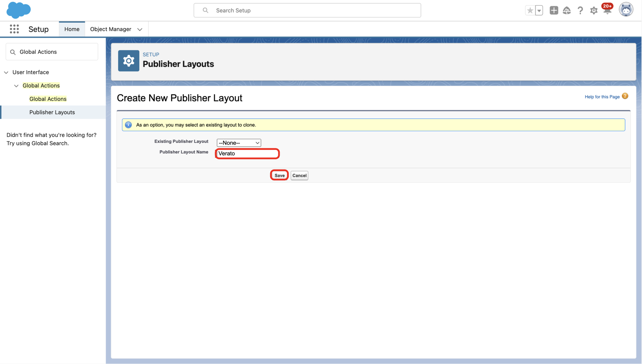Open the Help for this Page link
The image size is (642, 364).
point(602,97)
